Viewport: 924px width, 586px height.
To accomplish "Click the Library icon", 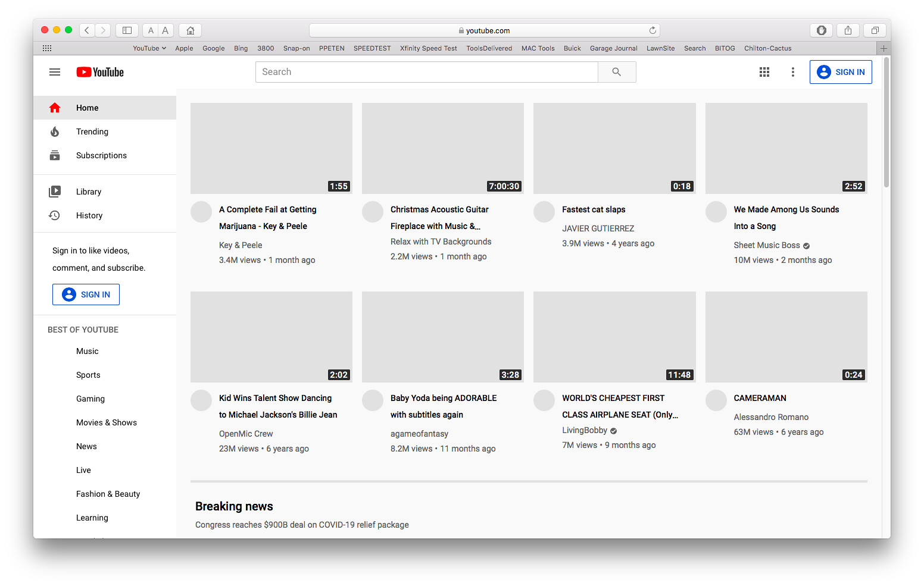I will 55,192.
